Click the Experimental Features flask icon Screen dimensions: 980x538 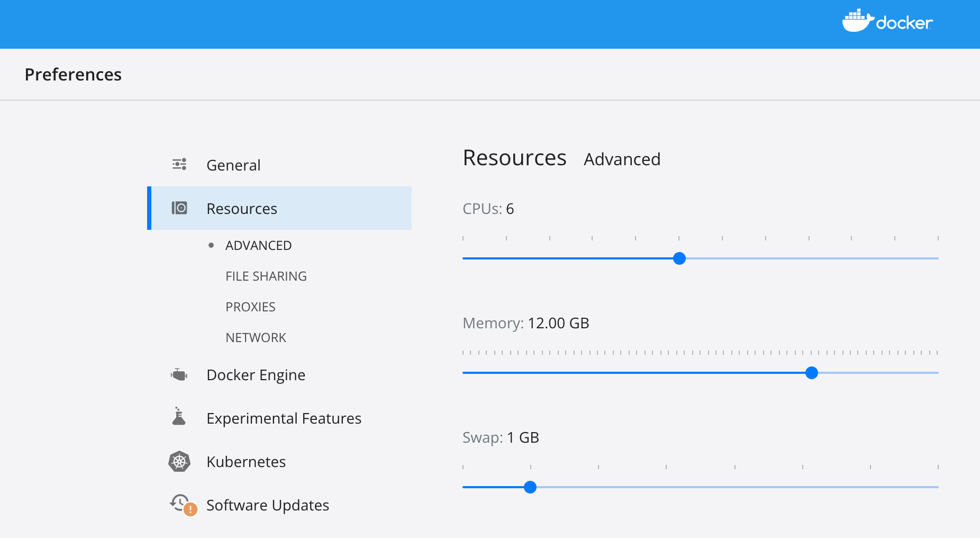[179, 417]
